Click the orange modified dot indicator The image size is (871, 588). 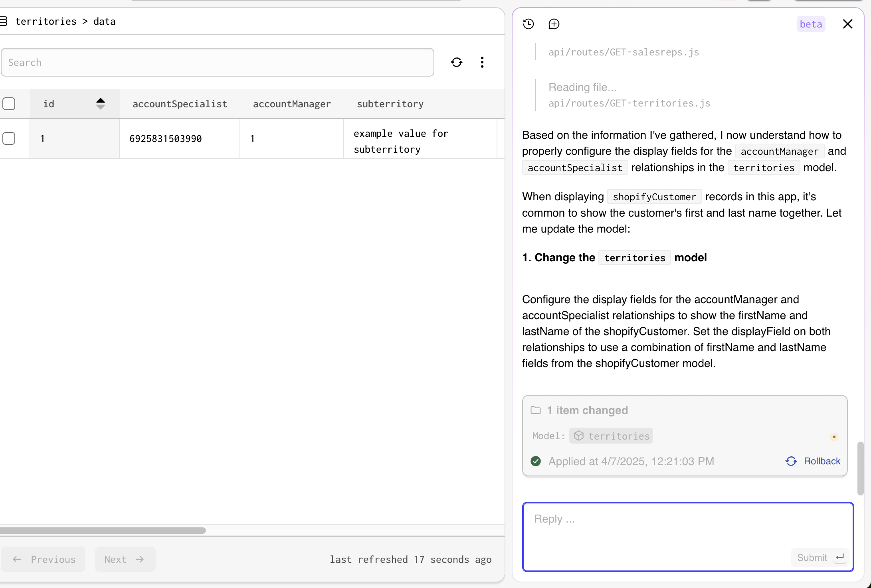pyautogui.click(x=834, y=437)
